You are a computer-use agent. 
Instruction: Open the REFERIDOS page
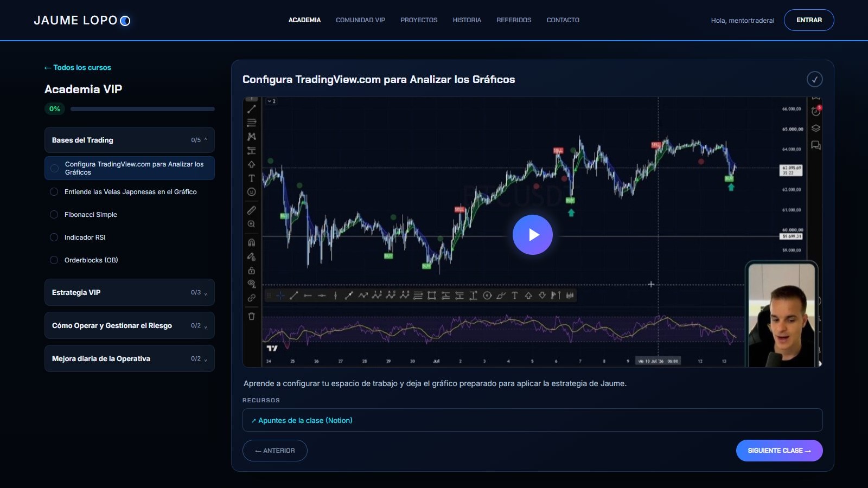pyautogui.click(x=514, y=20)
